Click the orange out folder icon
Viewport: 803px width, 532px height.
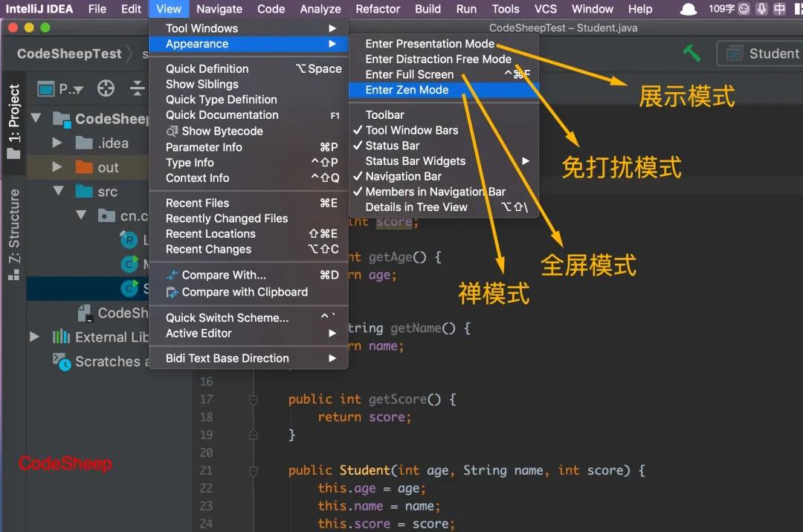(84, 167)
